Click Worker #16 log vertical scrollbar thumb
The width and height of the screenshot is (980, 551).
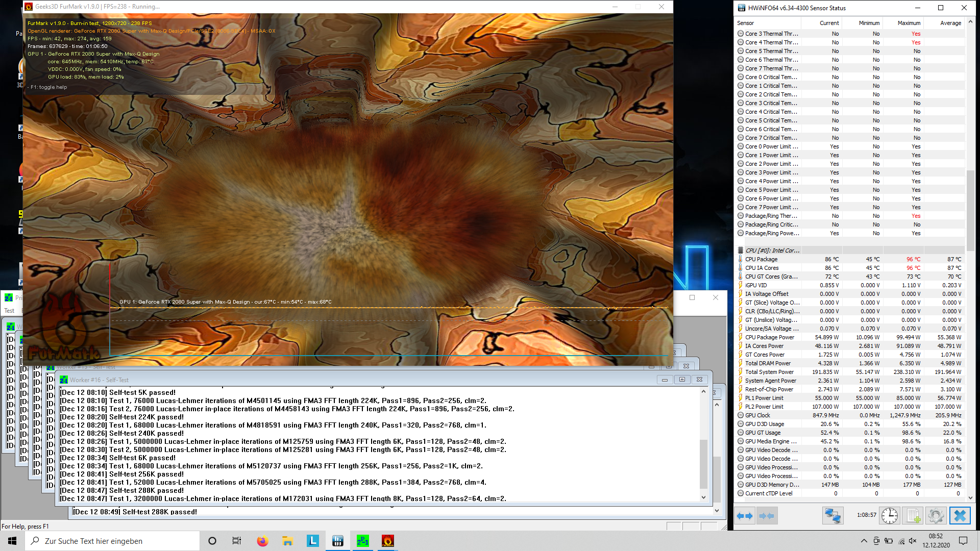(x=703, y=463)
